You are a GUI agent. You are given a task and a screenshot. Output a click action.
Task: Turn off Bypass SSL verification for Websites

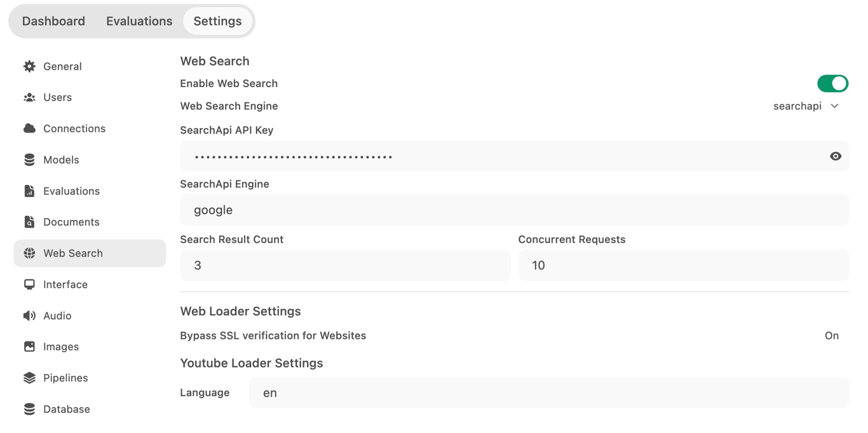832,335
